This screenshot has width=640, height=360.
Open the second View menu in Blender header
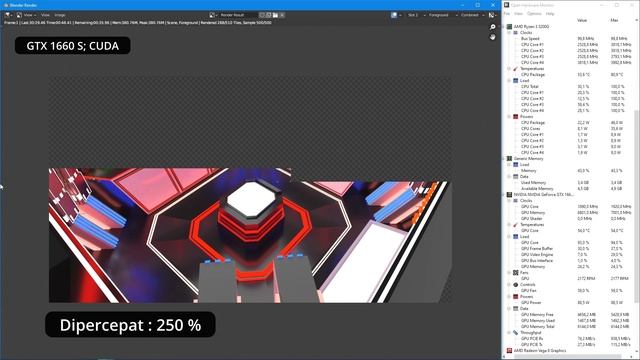(45, 15)
